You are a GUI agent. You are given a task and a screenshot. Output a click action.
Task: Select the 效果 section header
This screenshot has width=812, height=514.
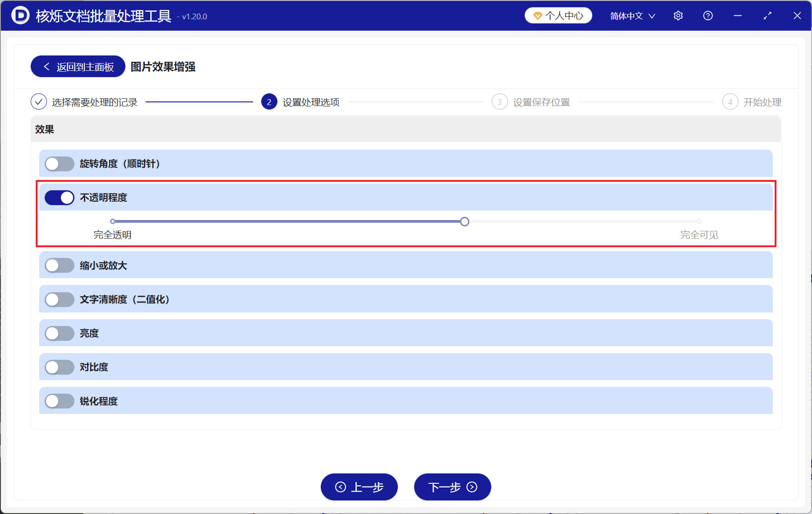pos(44,129)
